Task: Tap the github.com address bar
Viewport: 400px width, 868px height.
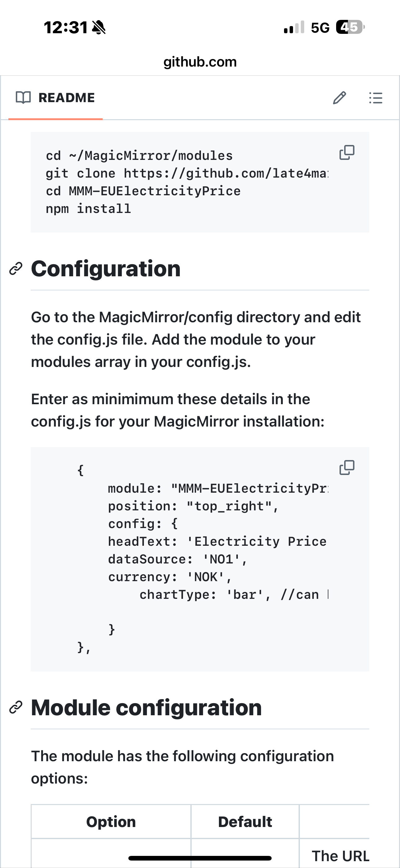Action: tap(200, 62)
